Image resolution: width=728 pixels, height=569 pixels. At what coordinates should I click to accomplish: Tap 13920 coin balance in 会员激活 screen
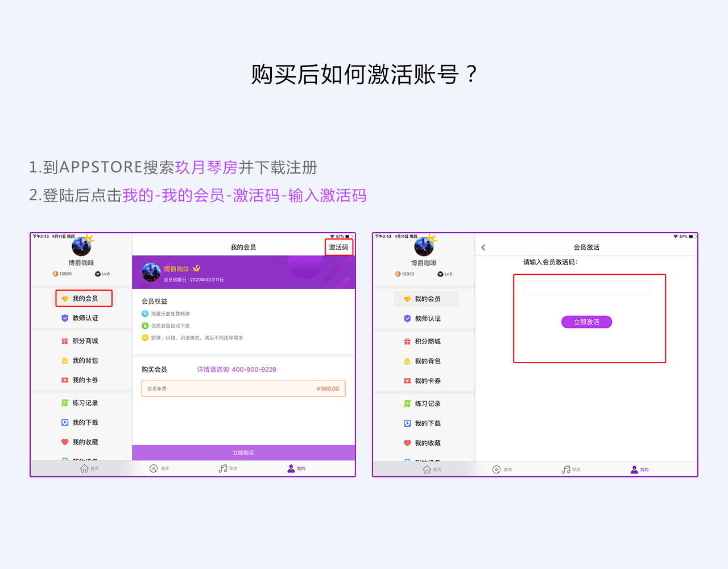coord(404,274)
